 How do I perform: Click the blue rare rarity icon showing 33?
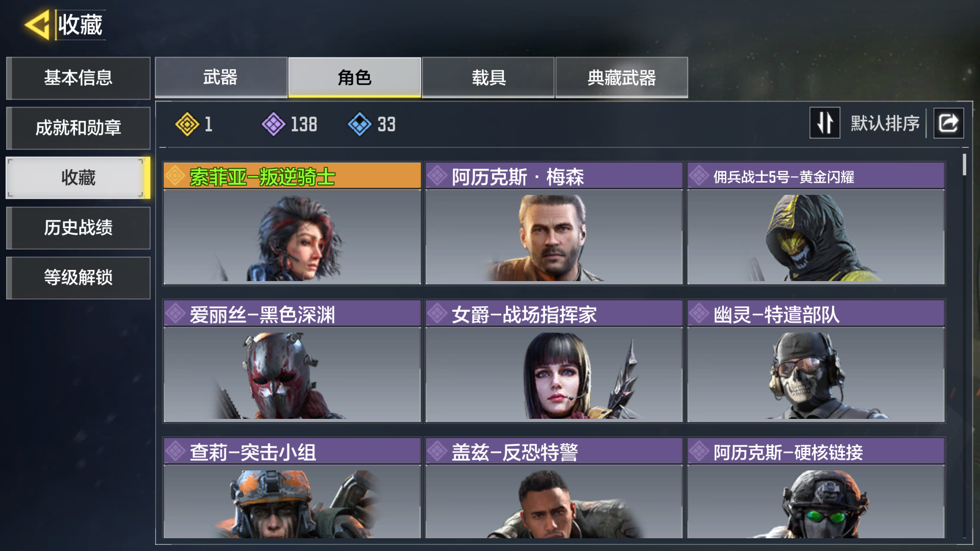pos(360,124)
